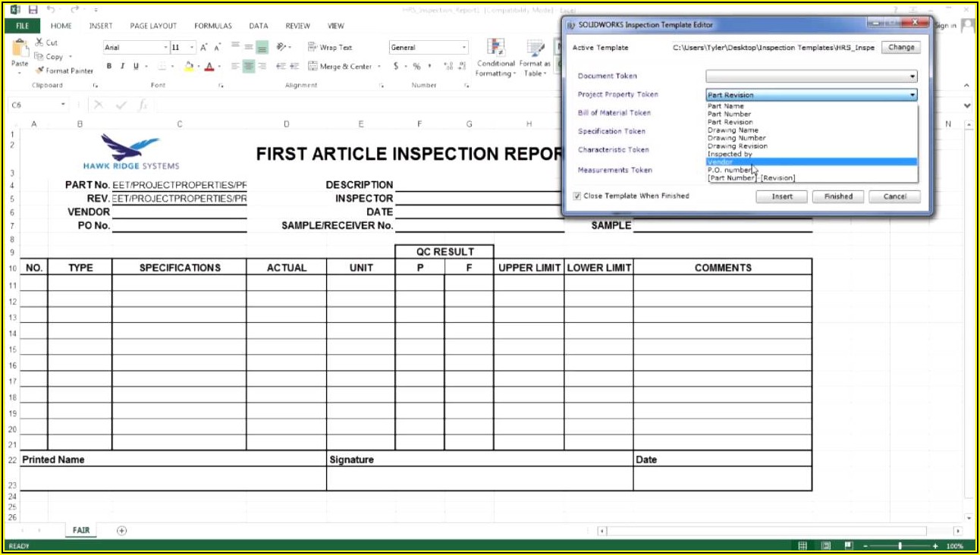Toggle Close Template When Finished checkbox
This screenshot has height=555, width=980.
click(577, 196)
